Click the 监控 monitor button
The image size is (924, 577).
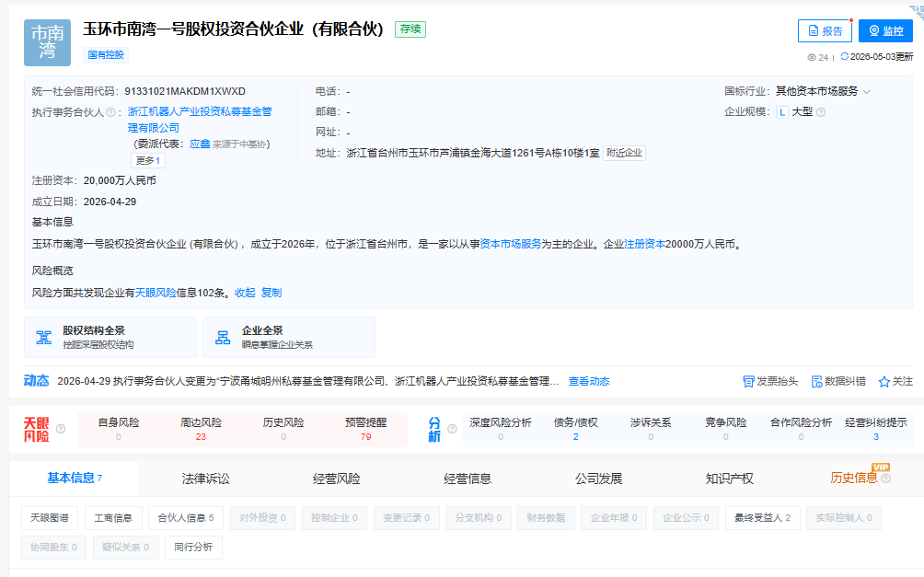(x=885, y=30)
